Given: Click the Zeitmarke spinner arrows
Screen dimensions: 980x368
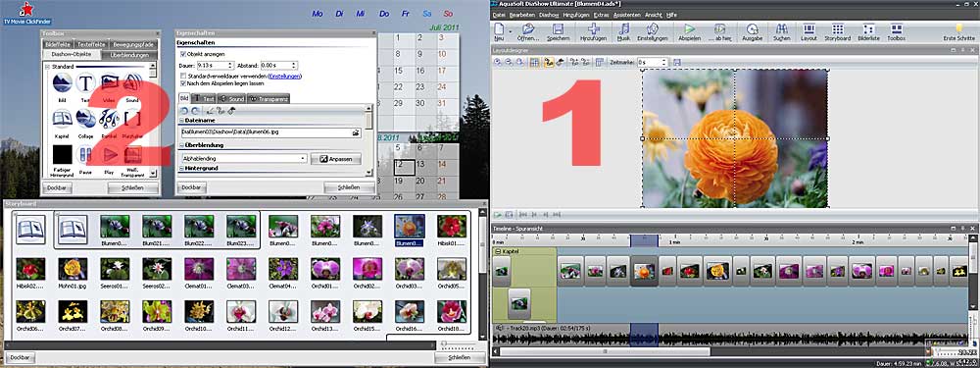Looking at the screenshot, I should 664,62.
